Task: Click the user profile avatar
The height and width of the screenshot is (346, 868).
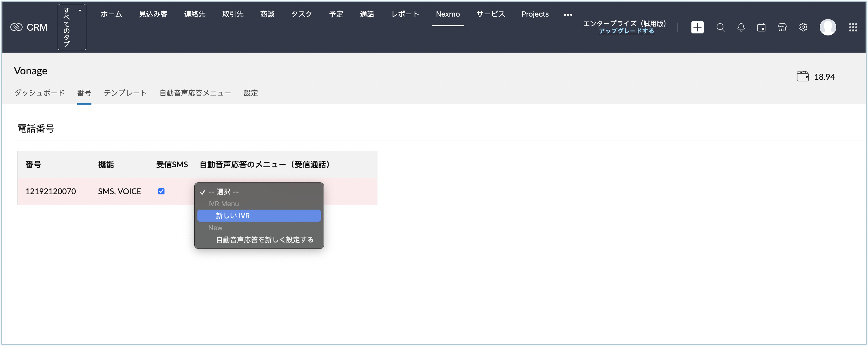Action: tap(827, 27)
